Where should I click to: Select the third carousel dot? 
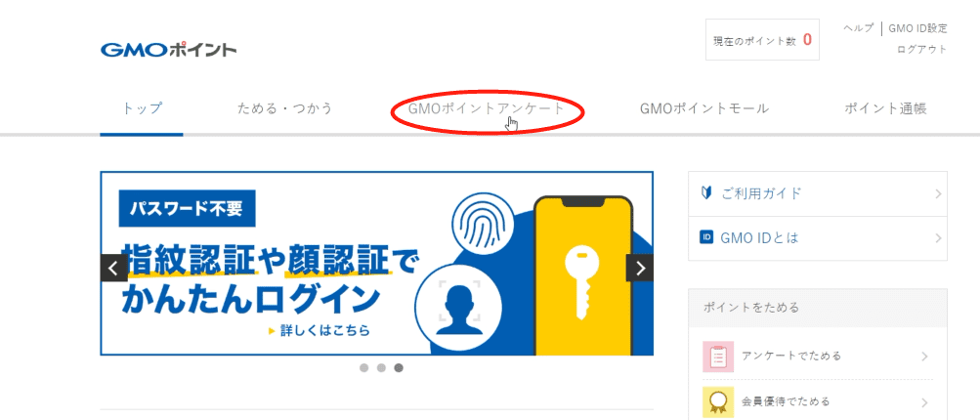click(398, 368)
